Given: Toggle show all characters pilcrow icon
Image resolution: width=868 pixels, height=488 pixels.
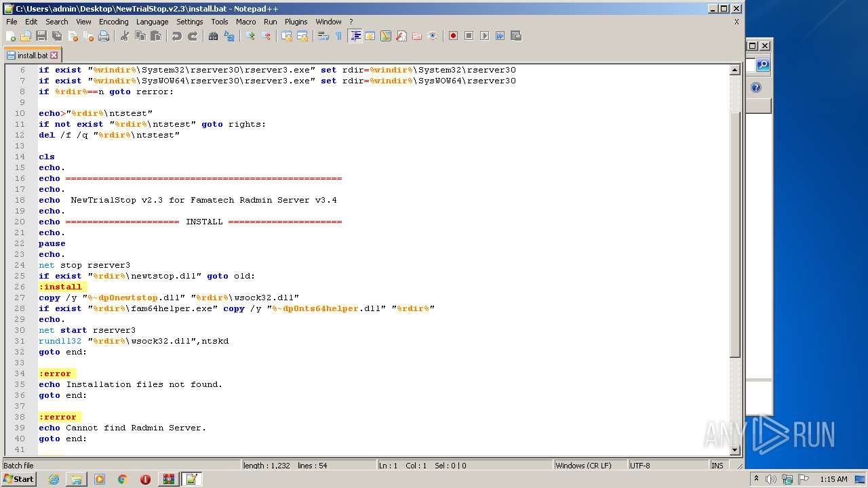Looking at the screenshot, I should click(x=338, y=36).
